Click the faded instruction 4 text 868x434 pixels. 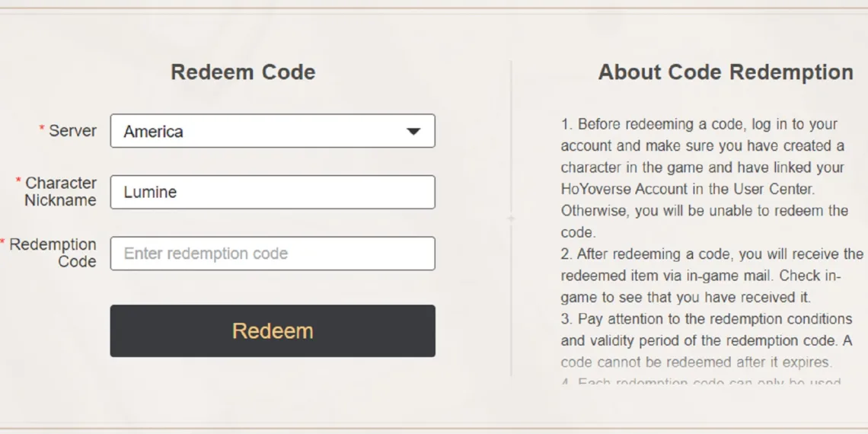click(x=701, y=382)
